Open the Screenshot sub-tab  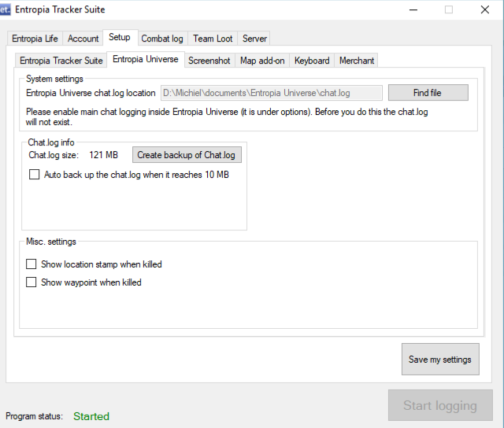coord(209,61)
